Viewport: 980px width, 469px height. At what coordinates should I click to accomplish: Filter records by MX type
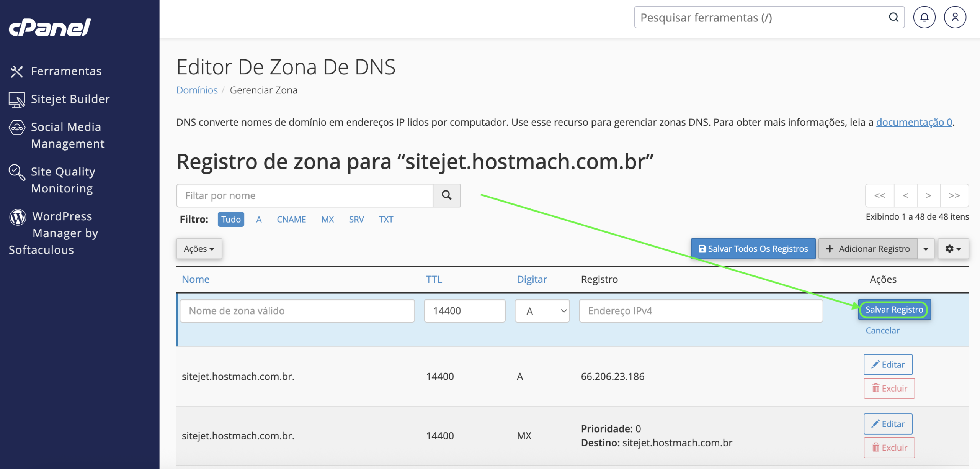327,220
